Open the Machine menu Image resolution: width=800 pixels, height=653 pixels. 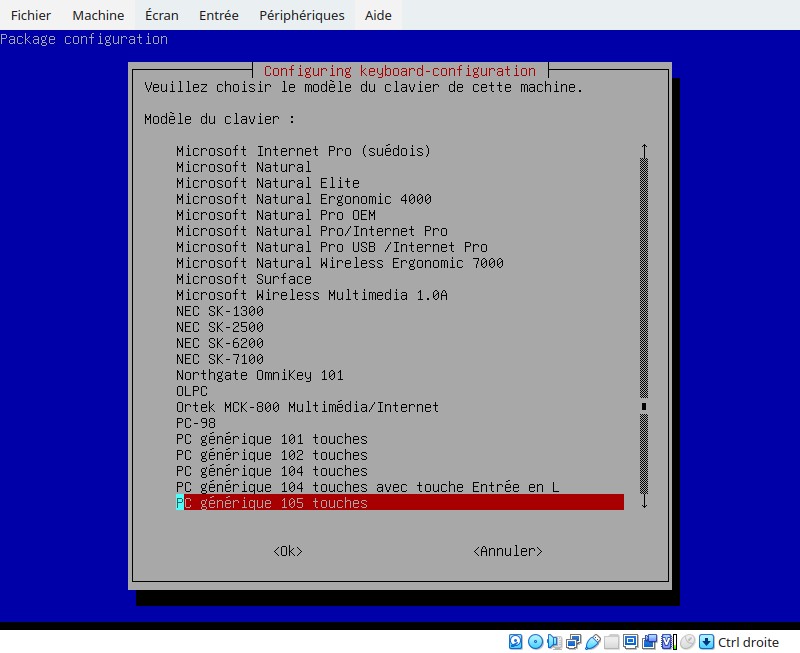click(98, 15)
